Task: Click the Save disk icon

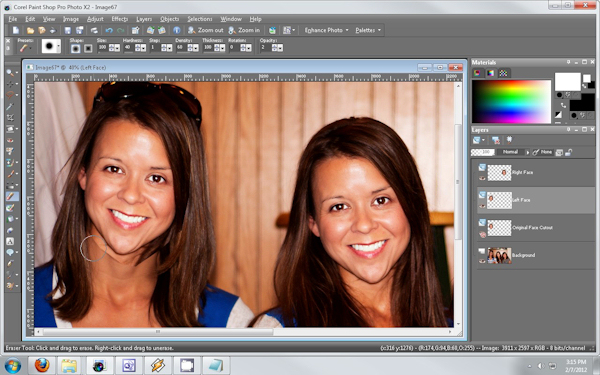Action: [68, 30]
